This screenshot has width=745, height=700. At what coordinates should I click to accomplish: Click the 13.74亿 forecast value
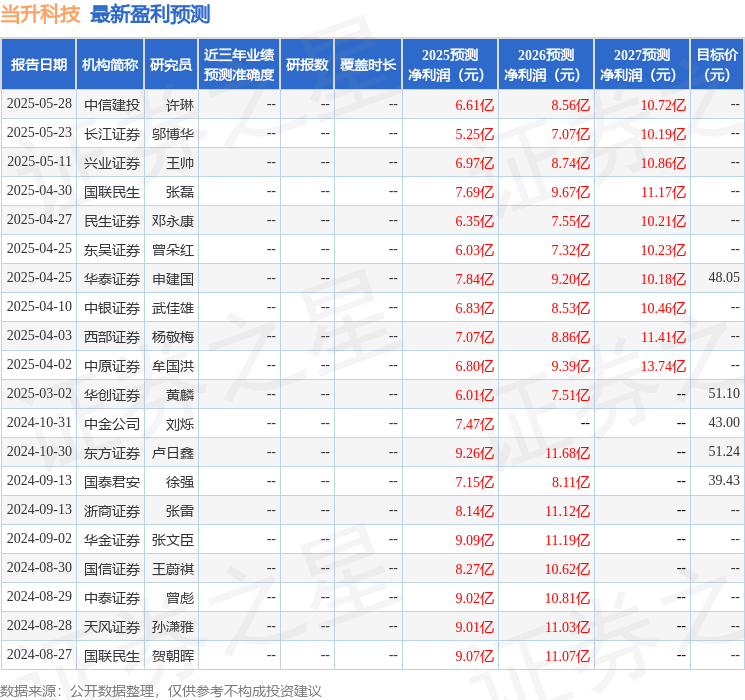click(x=663, y=366)
